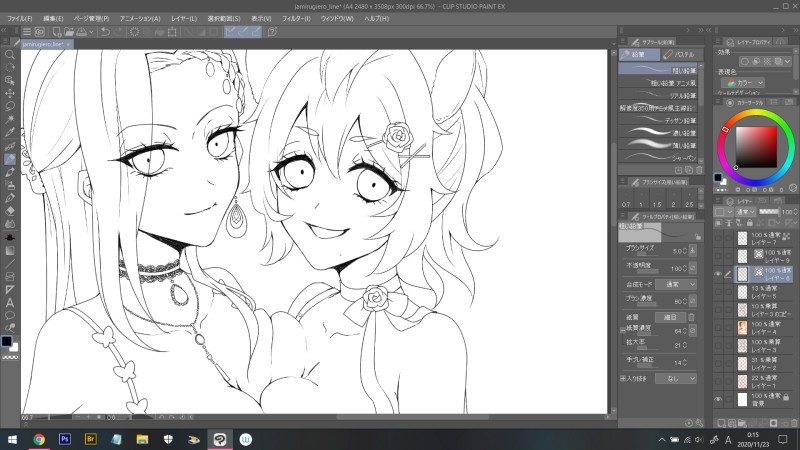Hide the active レイヤー 6 eye icon
The height and width of the screenshot is (450, 800).
[x=718, y=274]
